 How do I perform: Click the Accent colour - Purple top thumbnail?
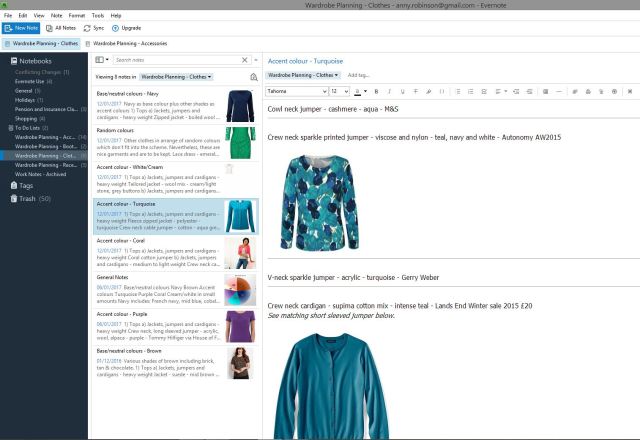[240, 326]
